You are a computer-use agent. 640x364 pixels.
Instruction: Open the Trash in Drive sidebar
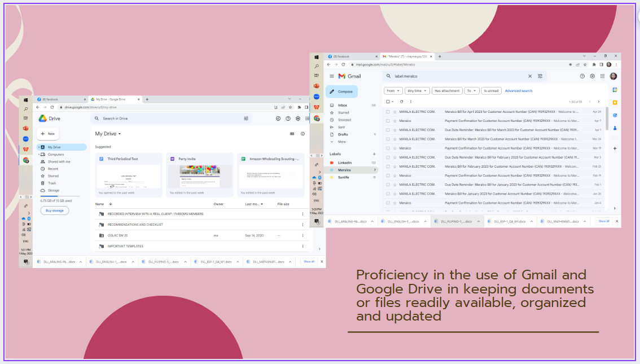[52, 183]
